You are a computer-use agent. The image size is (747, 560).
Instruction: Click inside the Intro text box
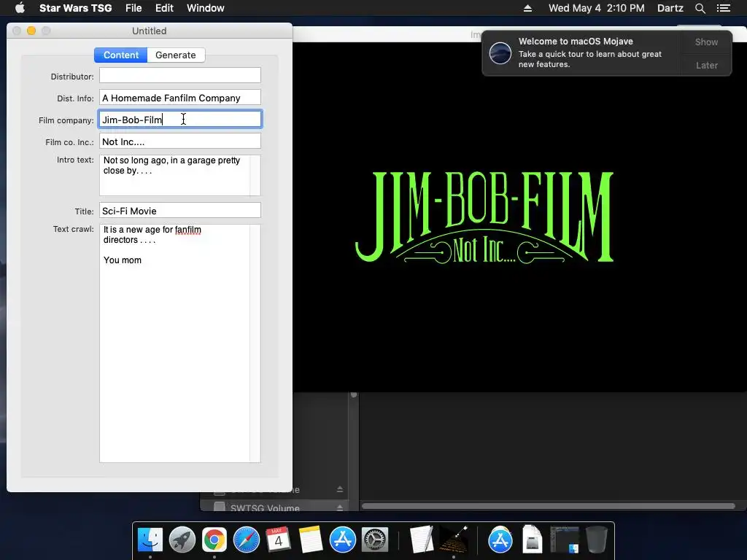(x=180, y=175)
